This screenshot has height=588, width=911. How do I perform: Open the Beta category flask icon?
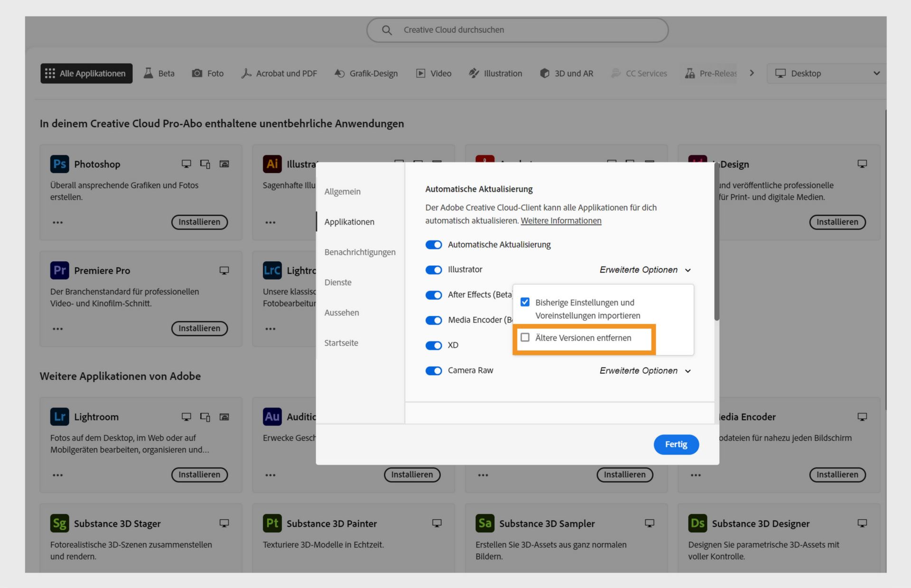(149, 73)
